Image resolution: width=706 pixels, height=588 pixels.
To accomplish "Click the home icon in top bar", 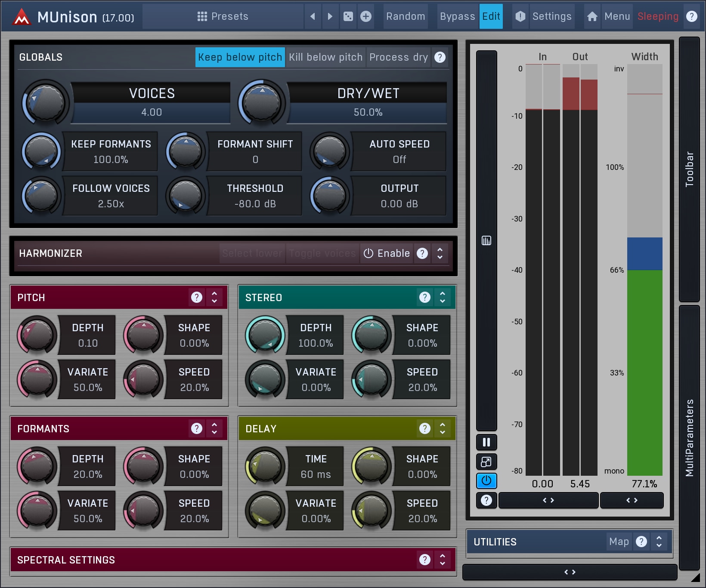I will (x=592, y=16).
